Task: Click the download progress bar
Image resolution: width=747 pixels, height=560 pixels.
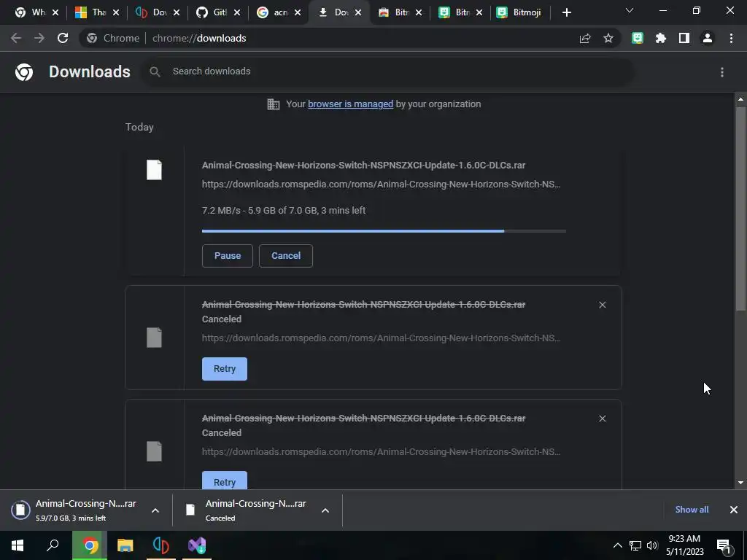Action: [x=384, y=231]
